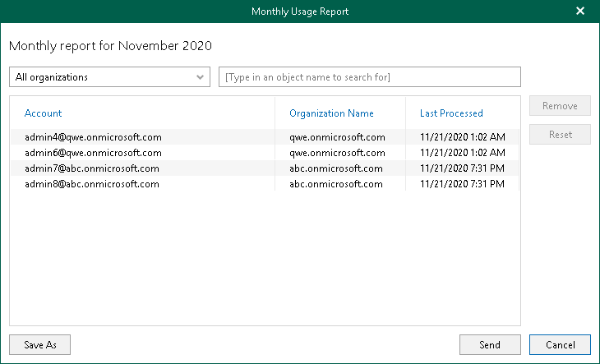The height and width of the screenshot is (364, 600).
Task: Click qwe.onmicrosoft.com organization in first row
Action: (x=337, y=137)
